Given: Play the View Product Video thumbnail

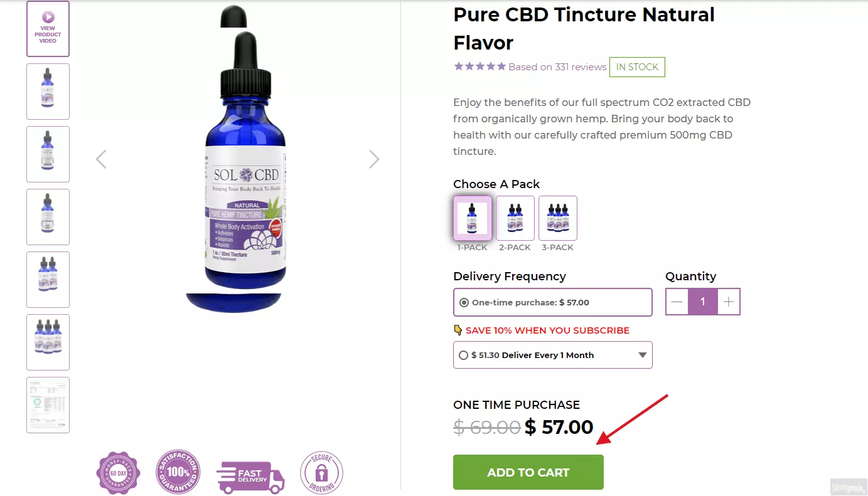Looking at the screenshot, I should 48,29.
